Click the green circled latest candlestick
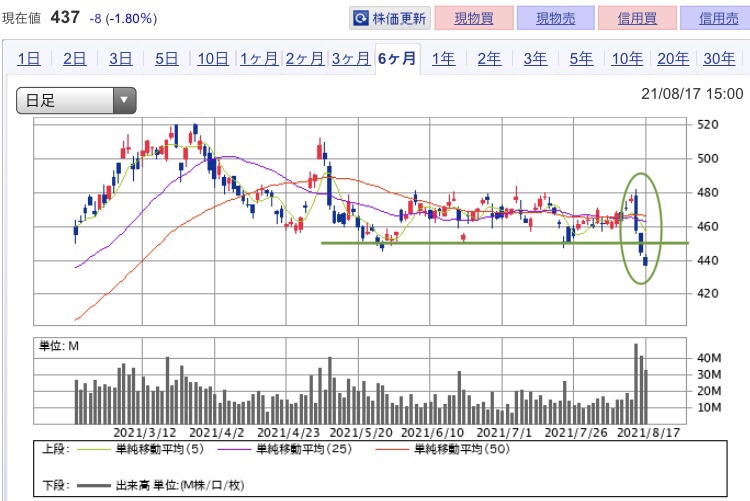750x501 pixels. [x=646, y=260]
